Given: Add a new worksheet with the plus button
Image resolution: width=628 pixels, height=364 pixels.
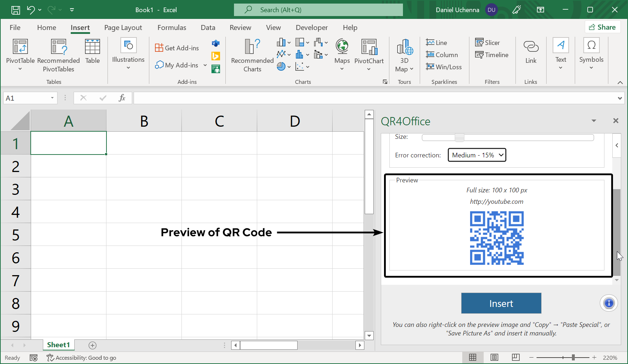Looking at the screenshot, I should pyautogui.click(x=93, y=345).
